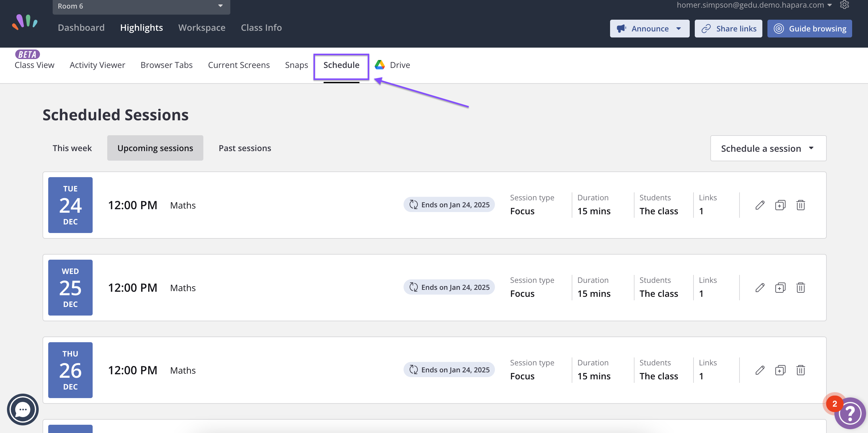Duplicate the Tue 24 Dec session
The width and height of the screenshot is (868, 433).
[780, 205]
